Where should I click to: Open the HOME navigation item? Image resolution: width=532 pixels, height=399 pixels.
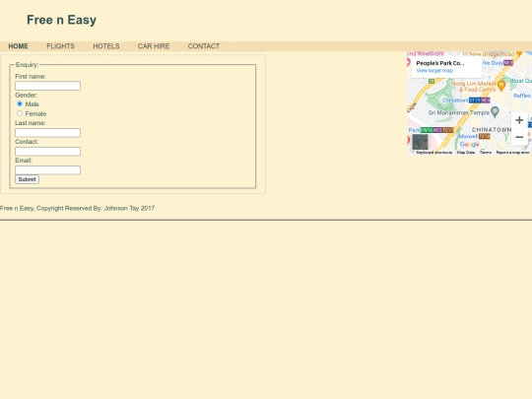pyautogui.click(x=18, y=46)
